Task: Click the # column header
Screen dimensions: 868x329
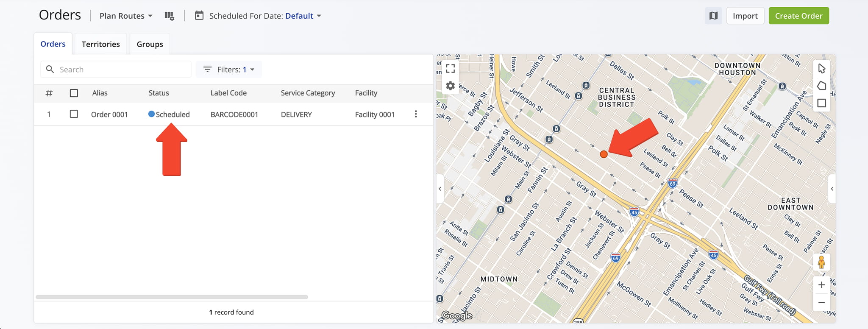Action: (x=49, y=93)
